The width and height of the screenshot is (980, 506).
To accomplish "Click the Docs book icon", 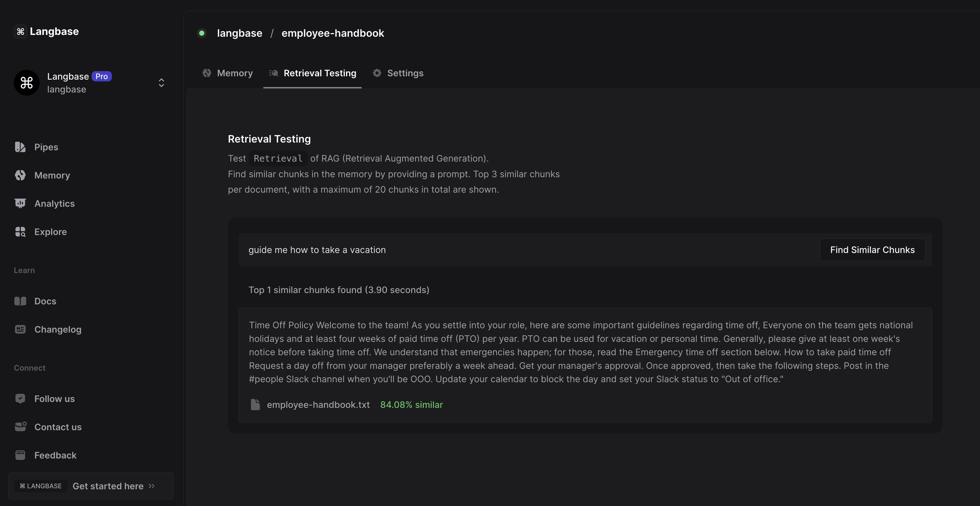I will (20, 301).
